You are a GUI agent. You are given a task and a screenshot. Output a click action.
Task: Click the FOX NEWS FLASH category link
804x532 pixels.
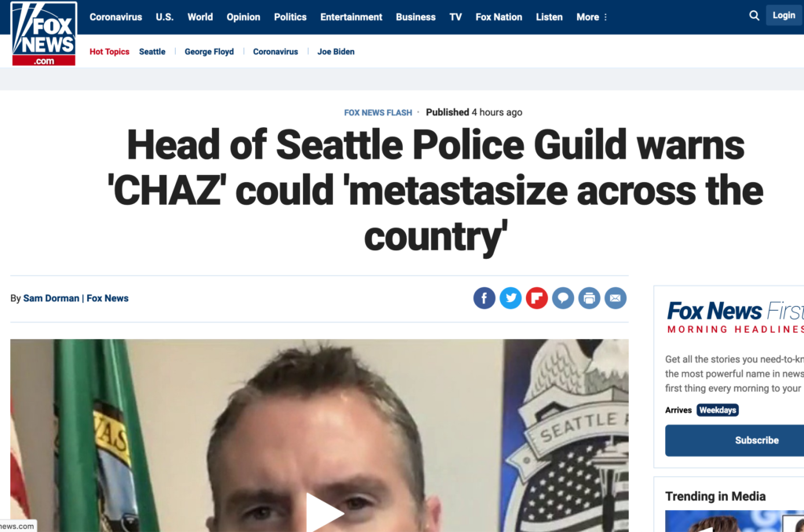coord(378,113)
